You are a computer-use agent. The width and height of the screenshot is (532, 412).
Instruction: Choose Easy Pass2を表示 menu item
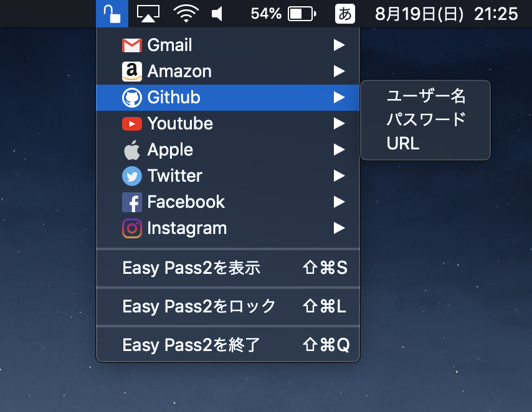(x=227, y=268)
